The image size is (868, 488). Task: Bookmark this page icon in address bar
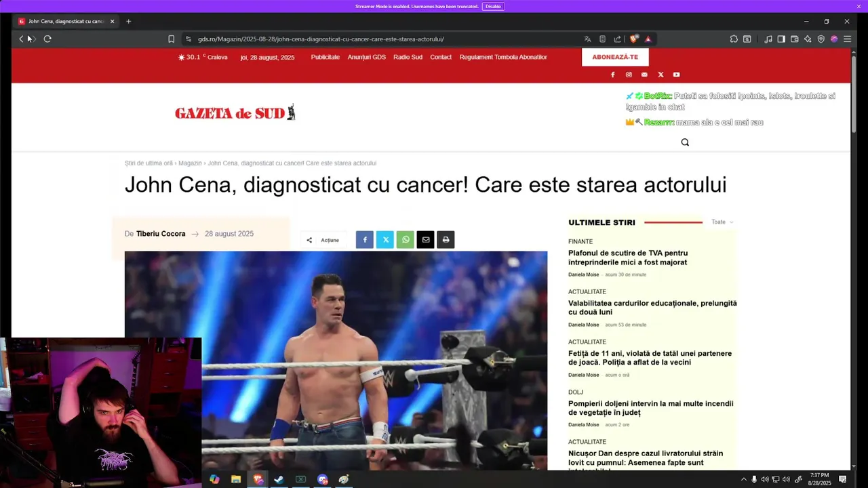(x=172, y=39)
